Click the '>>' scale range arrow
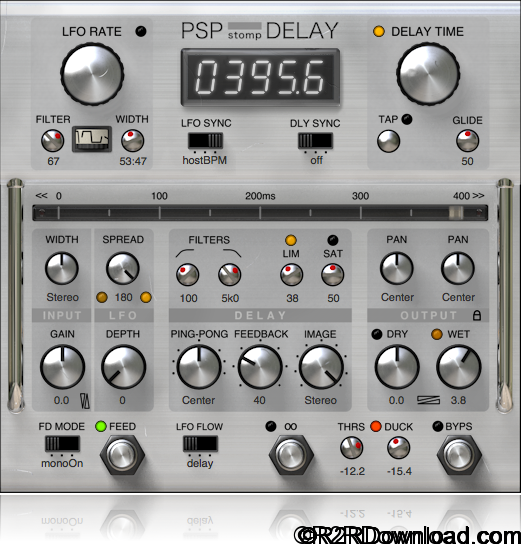The width and height of the screenshot is (521, 544). [x=478, y=196]
